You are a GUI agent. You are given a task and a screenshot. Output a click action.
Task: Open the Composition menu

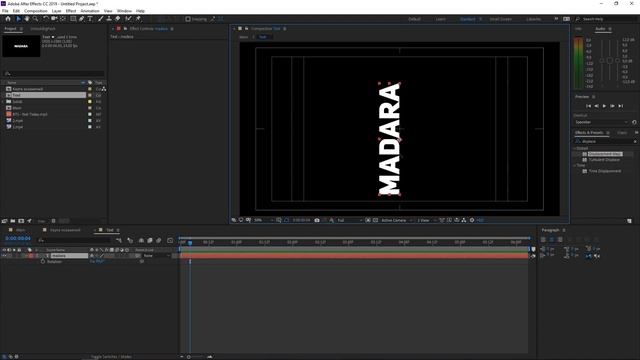36,11
